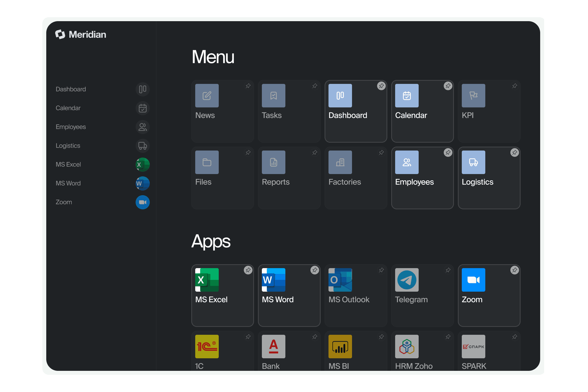Launch Zoom app tile icon
This screenshot has height=392, width=588.
pos(474,280)
